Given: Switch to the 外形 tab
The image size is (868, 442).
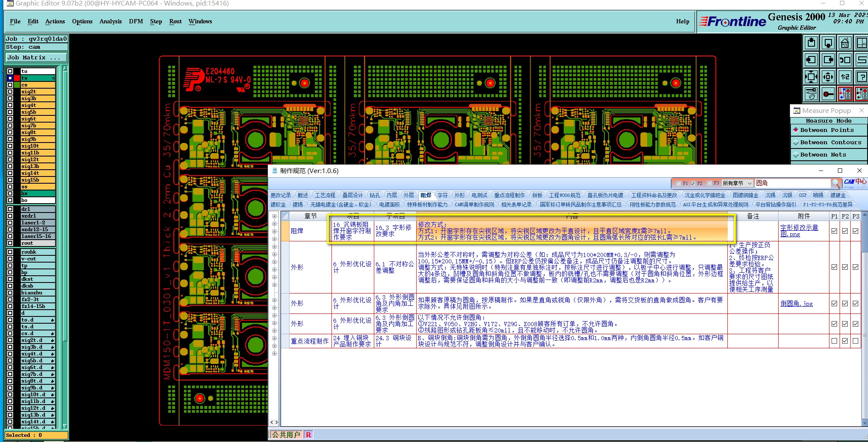Looking at the screenshot, I should pyautogui.click(x=459, y=195).
